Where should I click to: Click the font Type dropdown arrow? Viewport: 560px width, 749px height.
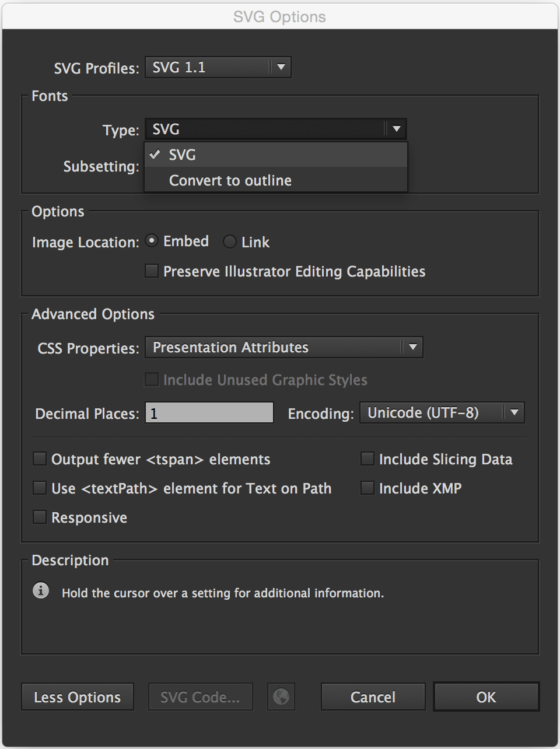tap(396, 129)
